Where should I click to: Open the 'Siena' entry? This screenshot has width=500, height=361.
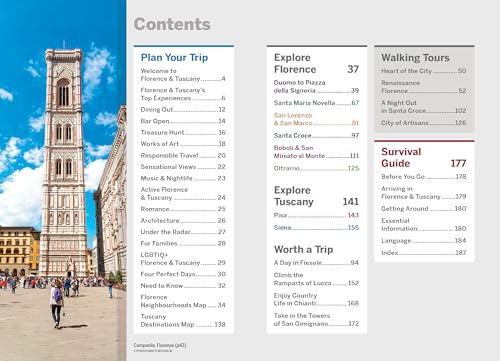click(316, 227)
